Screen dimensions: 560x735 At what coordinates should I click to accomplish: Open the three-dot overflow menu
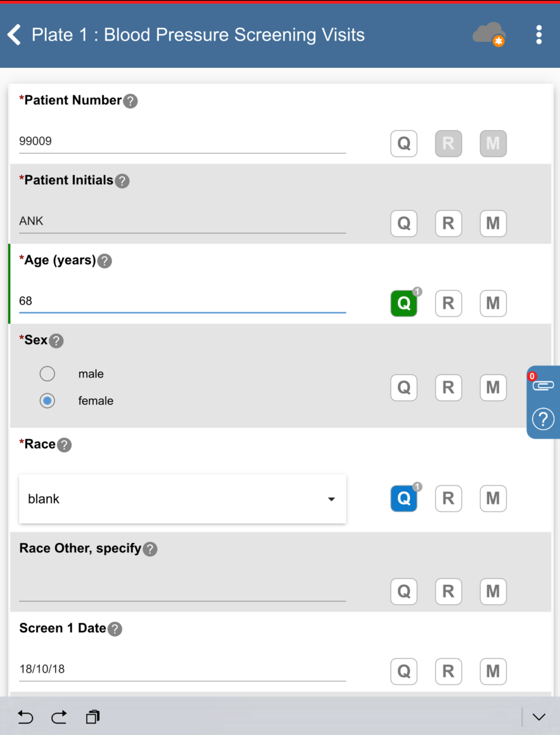[x=538, y=35]
